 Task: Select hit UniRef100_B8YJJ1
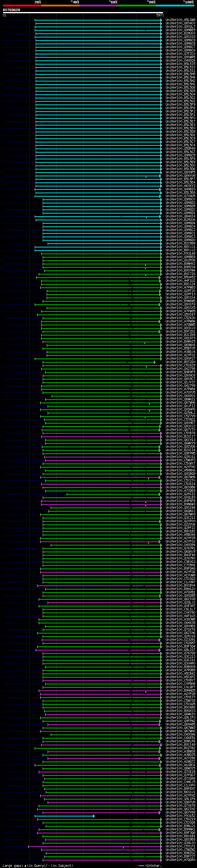[x=180, y=247]
